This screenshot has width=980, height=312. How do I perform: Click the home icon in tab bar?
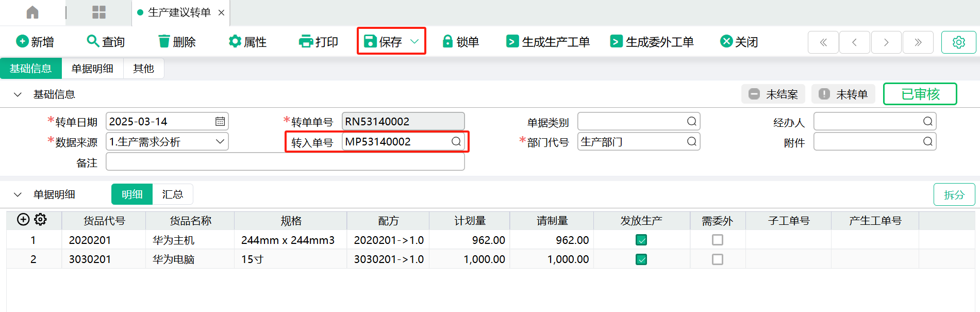(x=32, y=12)
